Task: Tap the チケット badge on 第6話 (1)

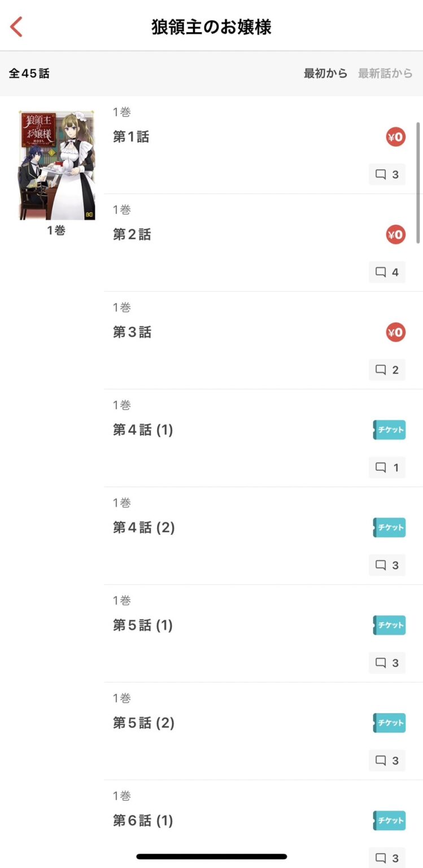Action: tap(390, 821)
